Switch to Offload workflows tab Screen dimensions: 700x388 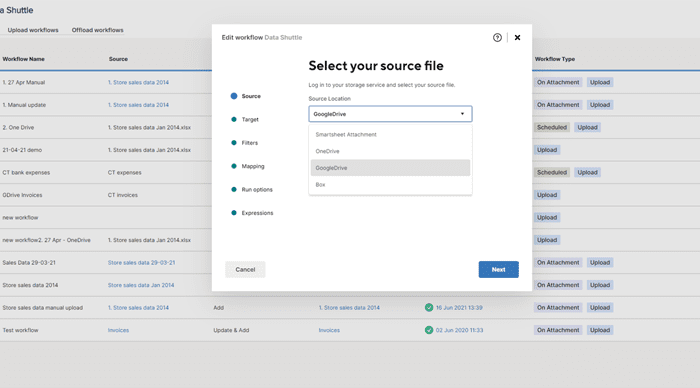click(97, 30)
